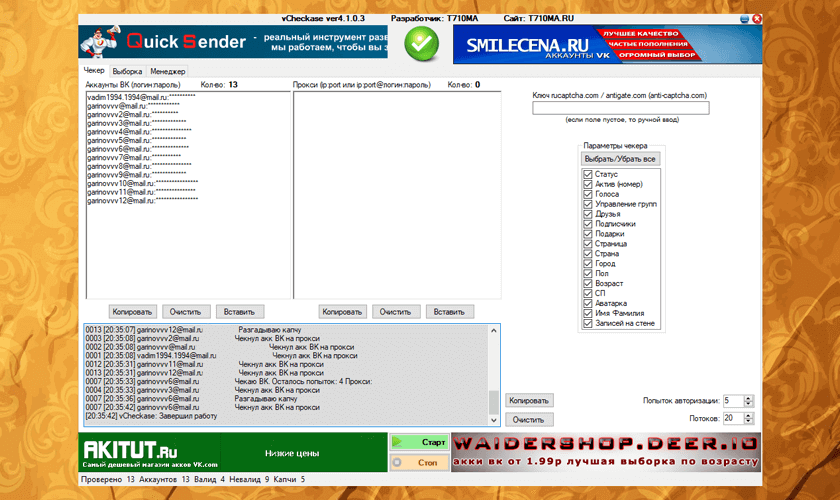Click the empty proxy list text area

pos(398,195)
